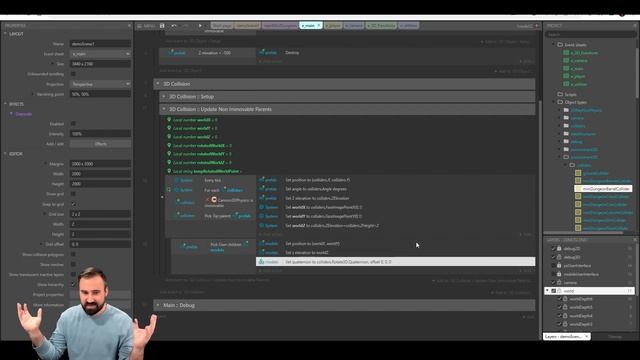Screen dimensions: 640x360
Task: Edit the layout Name field
Action: click(100, 44)
